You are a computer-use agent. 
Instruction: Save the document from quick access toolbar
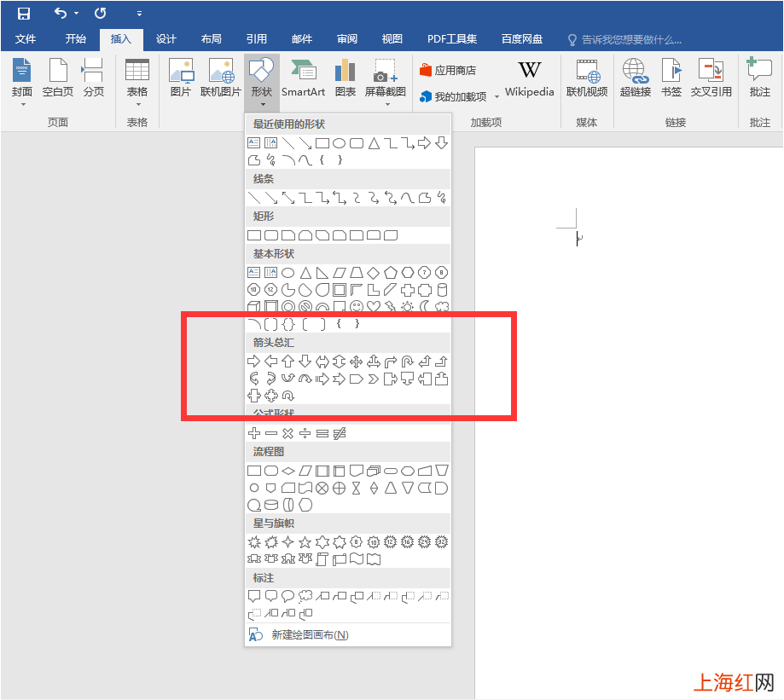(x=24, y=14)
